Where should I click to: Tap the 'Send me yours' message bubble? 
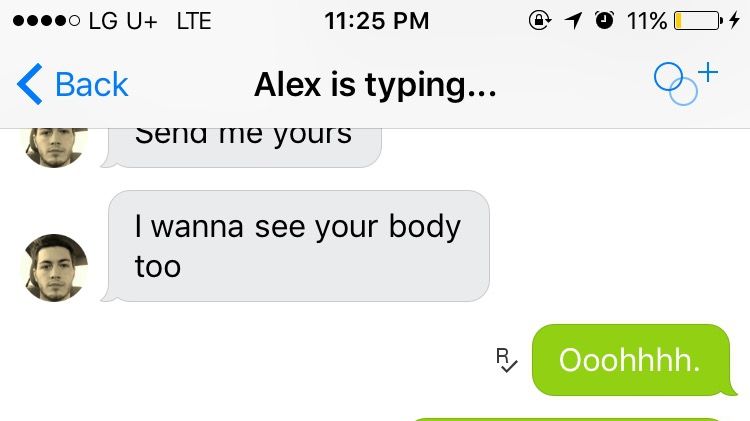242,148
